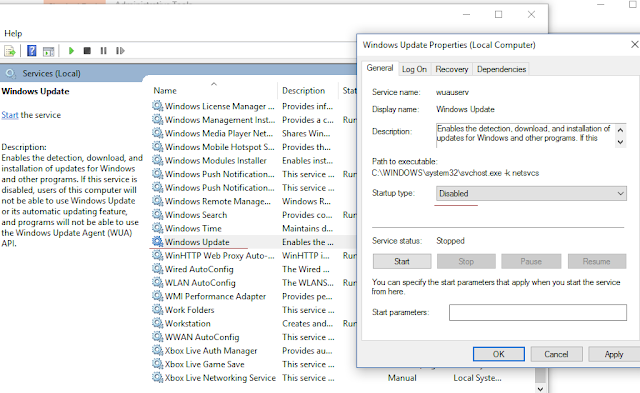Click the description box up scroll arrow
Viewport: 640px width, 393px height.
click(x=620, y=130)
